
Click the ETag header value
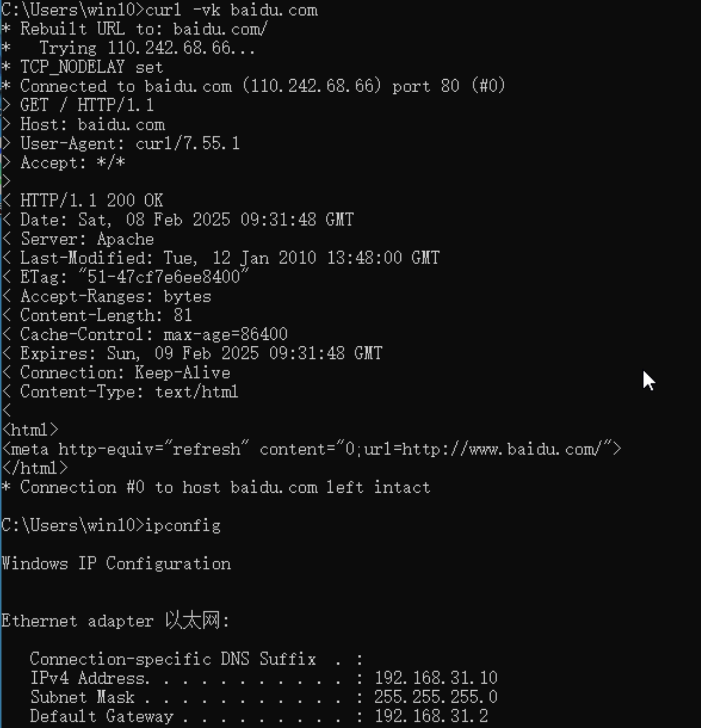[168, 277]
